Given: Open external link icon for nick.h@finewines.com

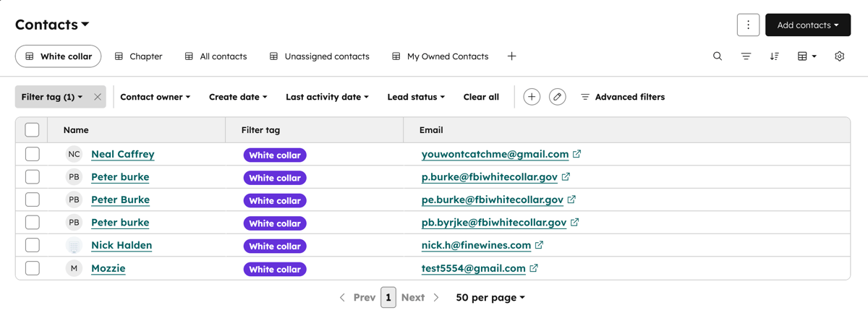Looking at the screenshot, I should 539,245.
